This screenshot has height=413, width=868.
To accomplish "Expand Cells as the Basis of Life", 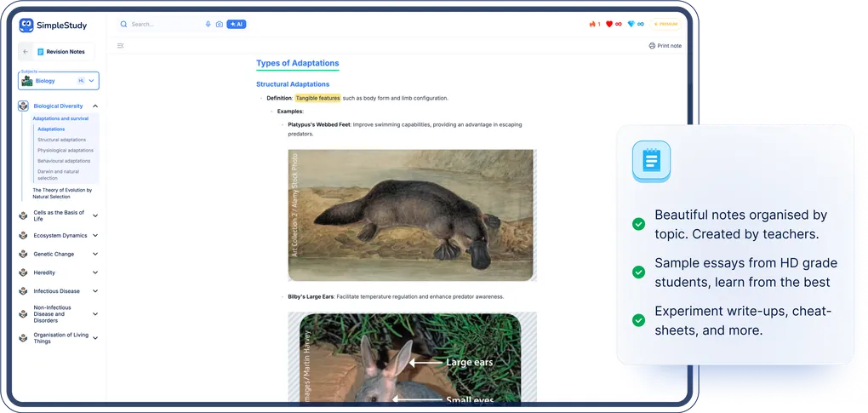I will [x=95, y=215].
